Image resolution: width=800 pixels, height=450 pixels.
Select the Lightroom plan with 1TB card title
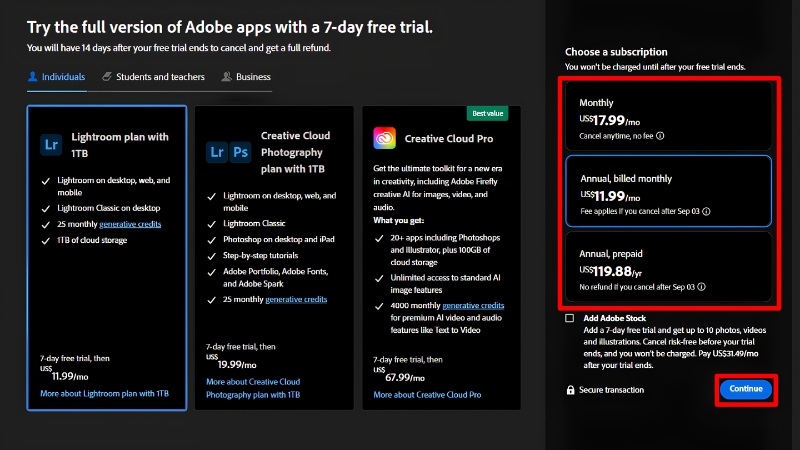120,145
